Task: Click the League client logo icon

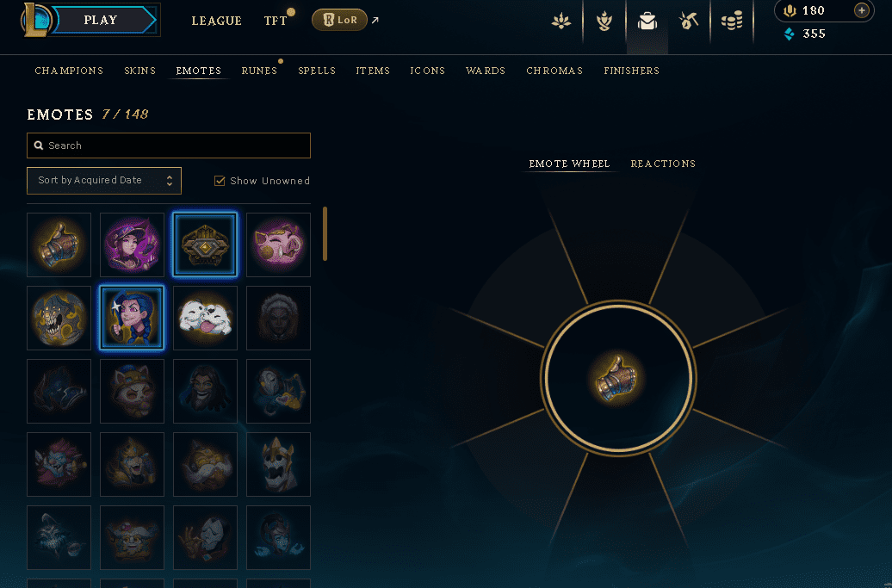Action: coord(38,20)
